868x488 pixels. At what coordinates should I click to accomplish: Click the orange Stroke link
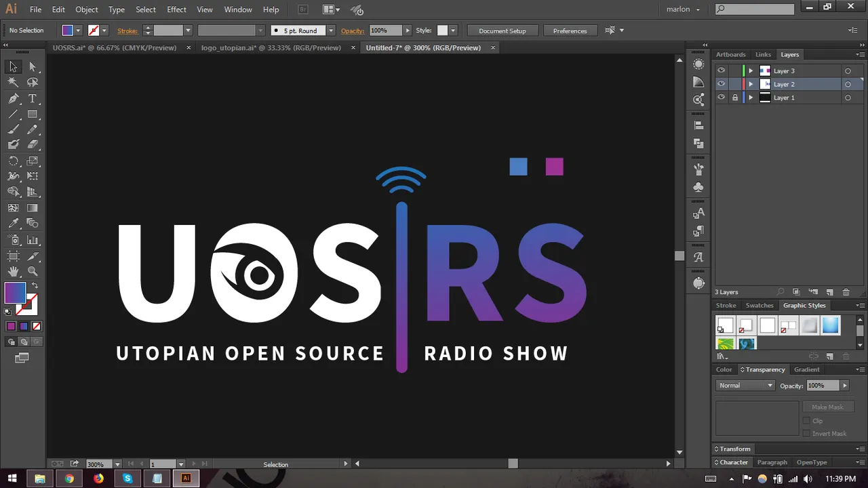click(127, 30)
